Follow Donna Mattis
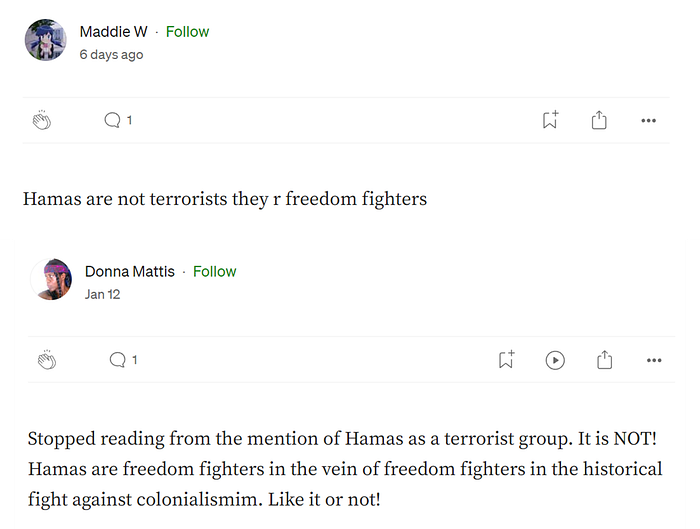Viewport: 700px width, 529px height. tap(215, 271)
